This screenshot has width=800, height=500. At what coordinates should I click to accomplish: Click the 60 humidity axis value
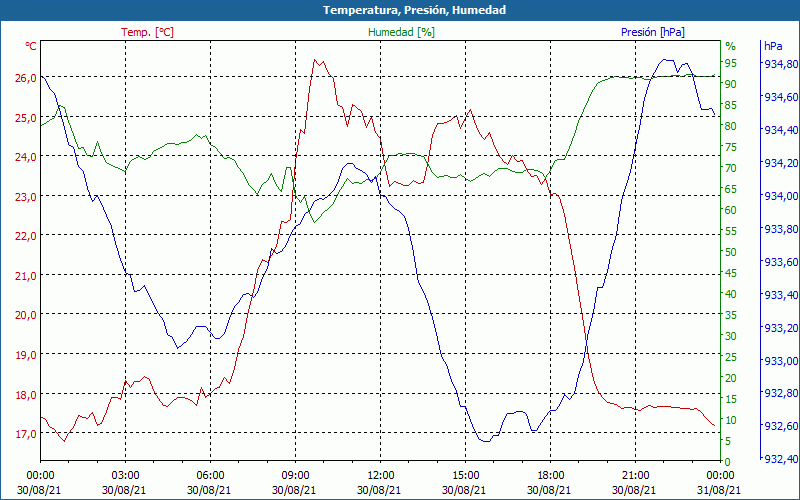(731, 210)
